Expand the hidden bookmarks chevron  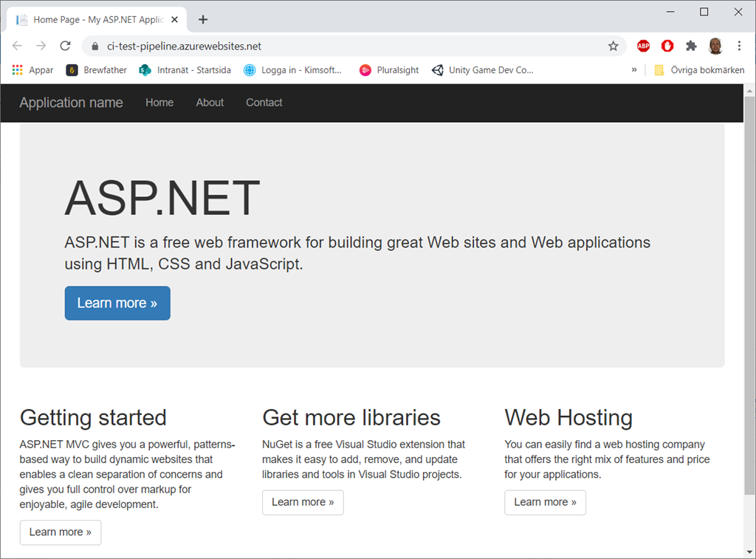pyautogui.click(x=634, y=70)
